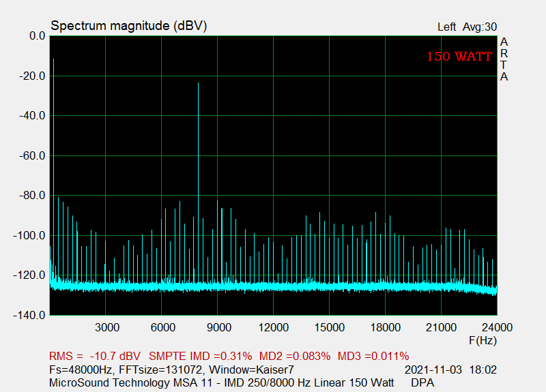The image size is (546, 392).
Task: Click the '-20.0' y-axis value
Action: point(32,76)
